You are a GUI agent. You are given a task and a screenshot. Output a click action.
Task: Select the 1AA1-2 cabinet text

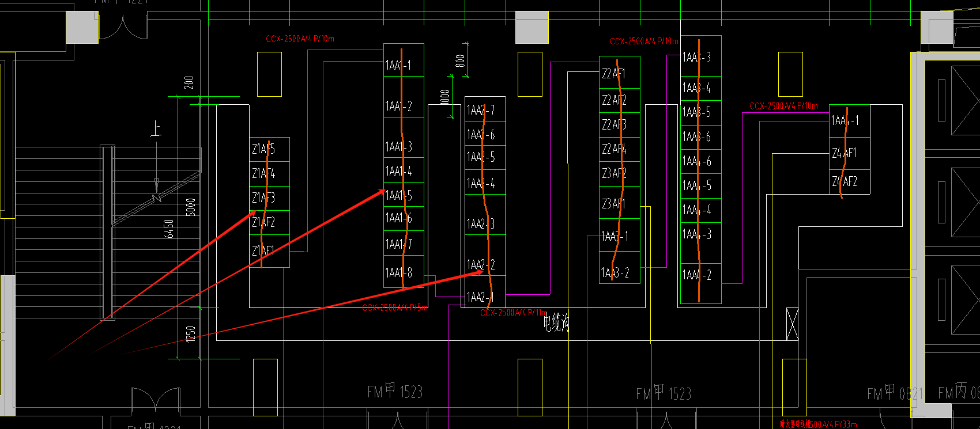pyautogui.click(x=398, y=107)
